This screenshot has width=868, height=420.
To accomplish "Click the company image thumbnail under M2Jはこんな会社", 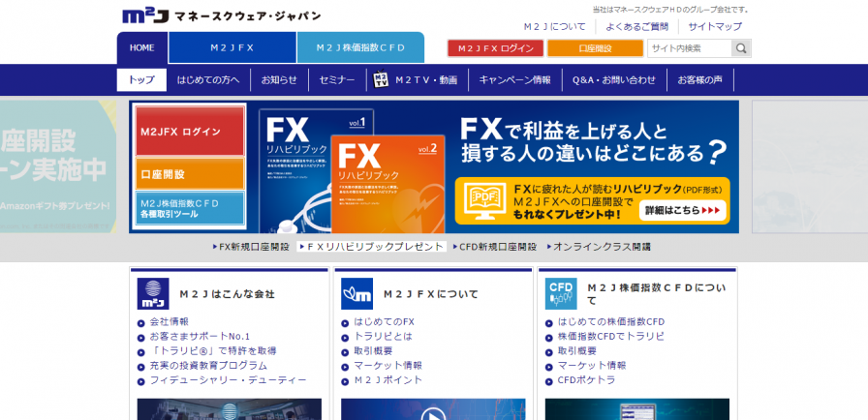I will click(230, 409).
